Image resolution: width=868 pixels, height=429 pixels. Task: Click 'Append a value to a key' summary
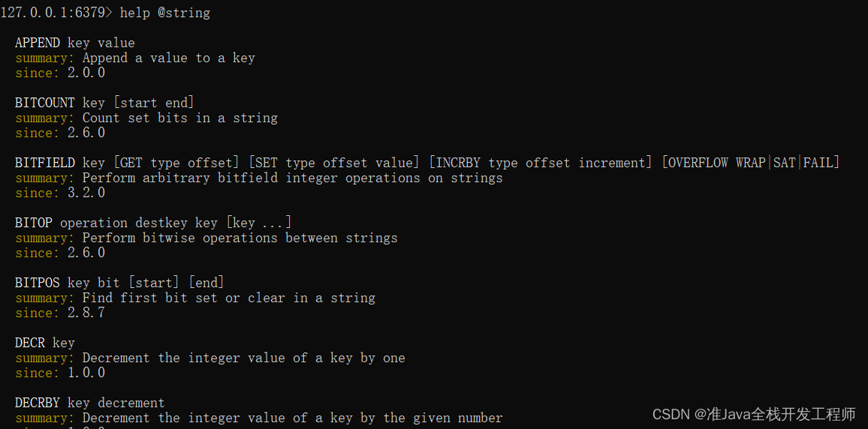[168, 58]
